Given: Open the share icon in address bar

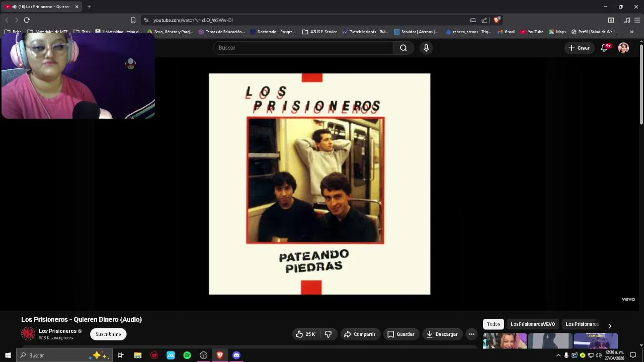Looking at the screenshot, I should (x=484, y=20).
